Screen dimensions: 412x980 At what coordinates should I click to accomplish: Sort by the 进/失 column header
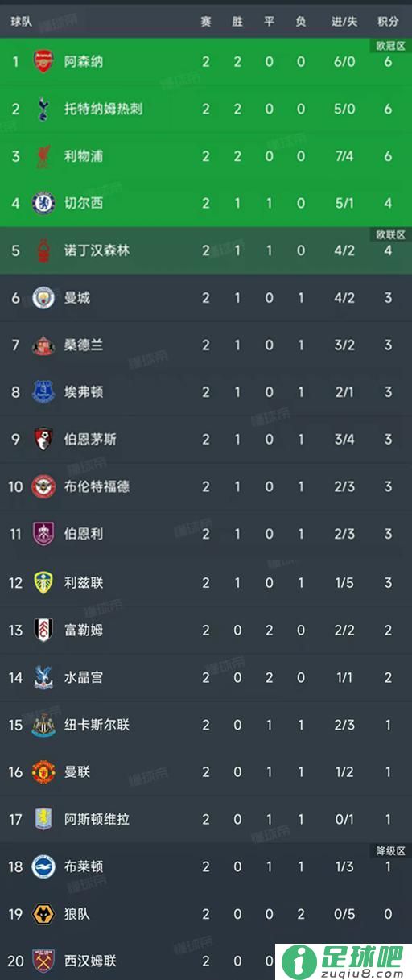pos(344,22)
